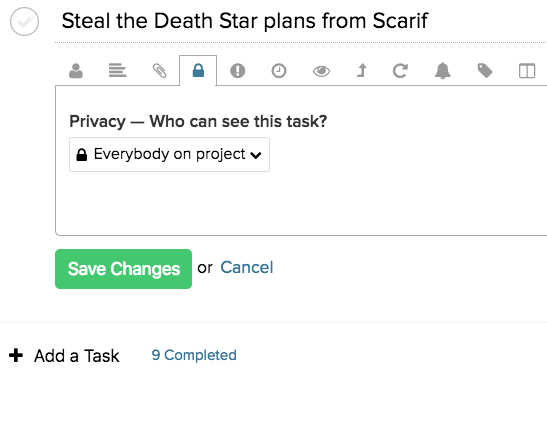Expand the Everybody on project dropdown

point(169,155)
